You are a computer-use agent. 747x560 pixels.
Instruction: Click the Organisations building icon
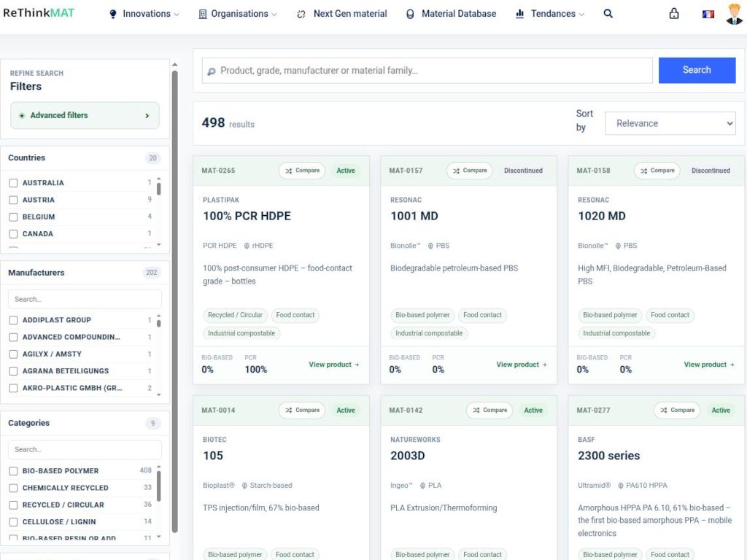point(203,15)
